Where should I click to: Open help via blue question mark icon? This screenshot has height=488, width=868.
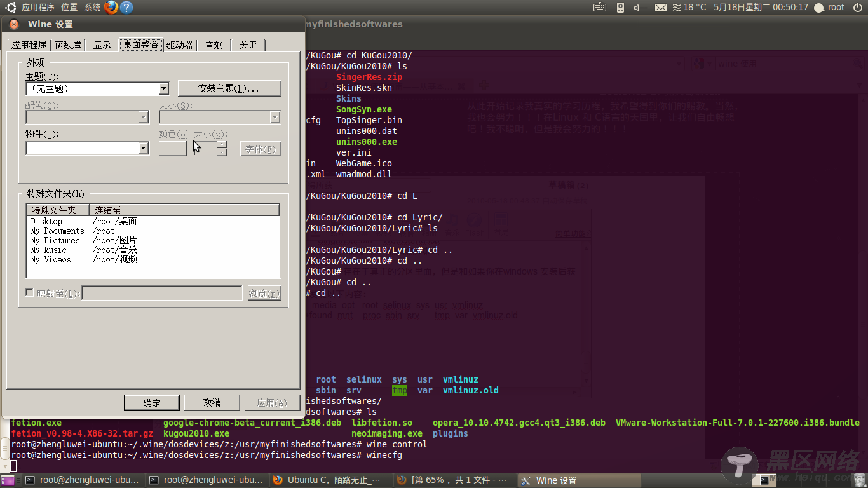tap(126, 7)
